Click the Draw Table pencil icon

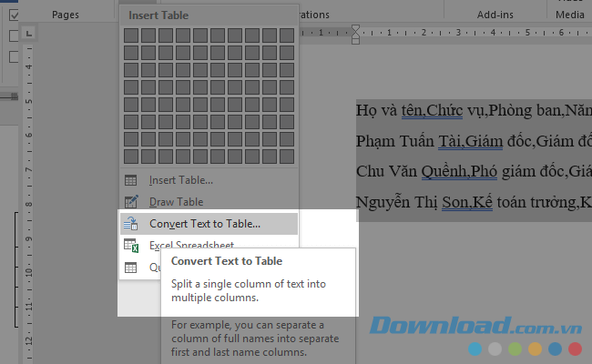(131, 202)
